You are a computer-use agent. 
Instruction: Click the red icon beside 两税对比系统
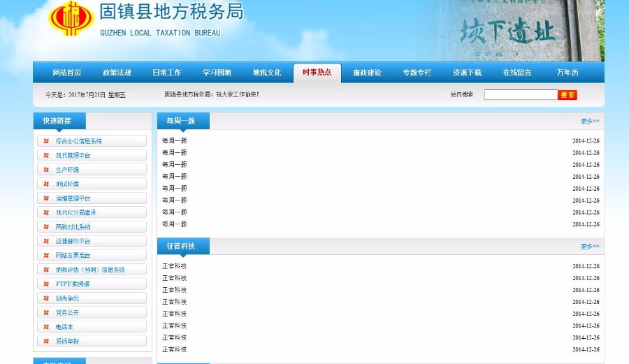46,227
